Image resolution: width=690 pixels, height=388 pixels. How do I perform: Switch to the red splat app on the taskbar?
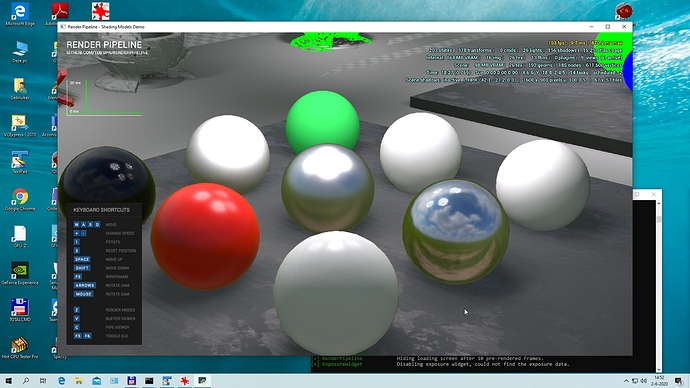tap(184, 381)
